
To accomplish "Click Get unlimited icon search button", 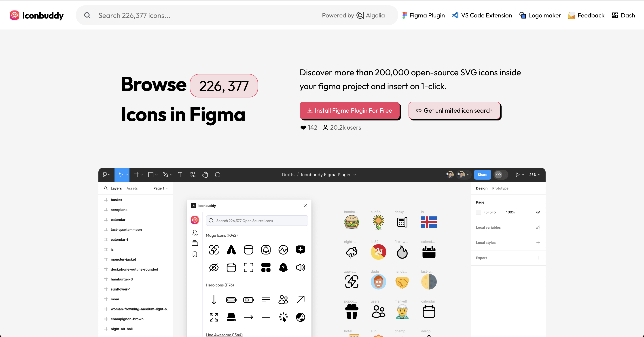I will click(x=454, y=110).
